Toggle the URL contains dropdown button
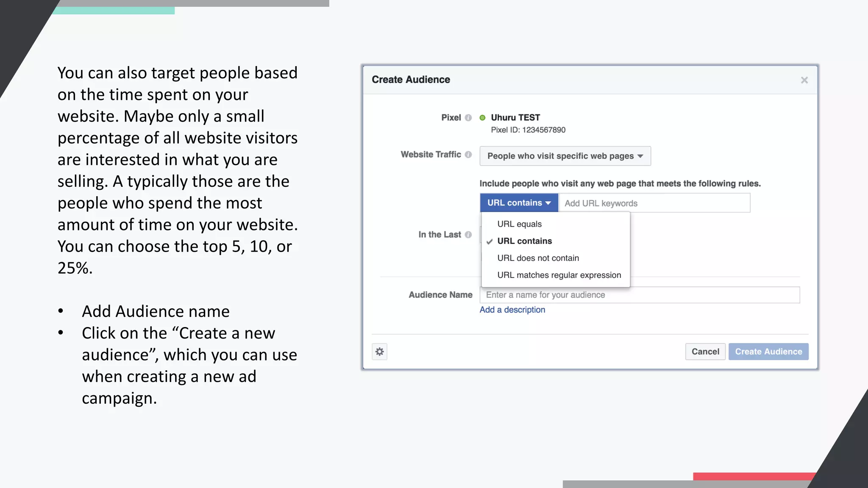The width and height of the screenshot is (868, 488). click(519, 203)
